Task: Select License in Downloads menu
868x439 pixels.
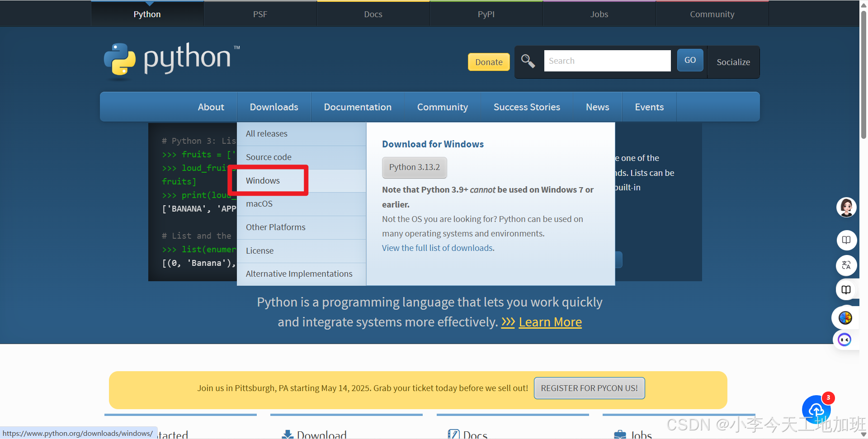Action: [302, 251]
